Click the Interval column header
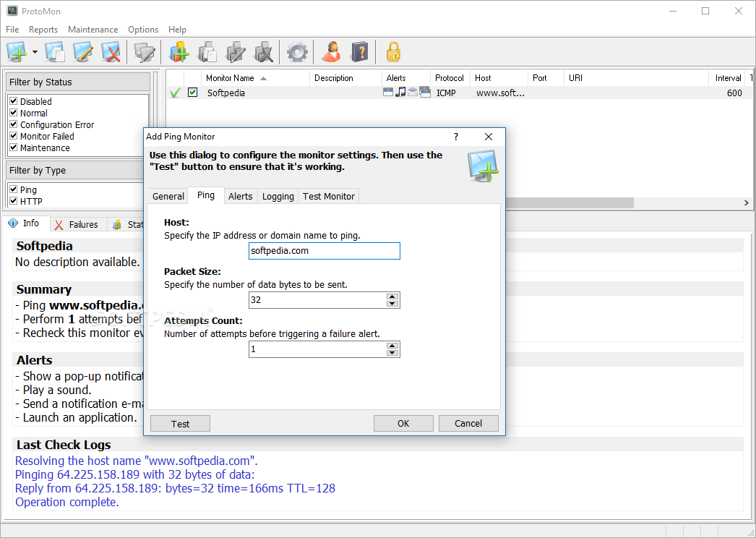Screen dimensions: 756x538 tap(728, 77)
